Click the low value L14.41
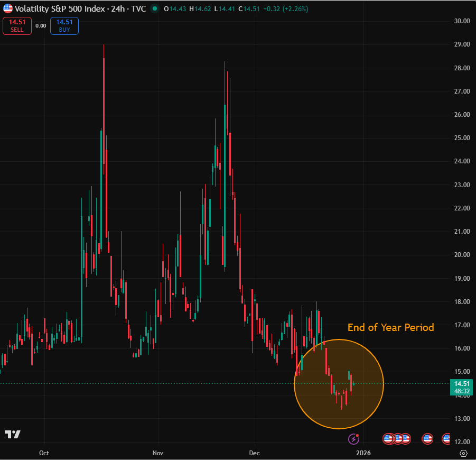This screenshot has width=476, height=460. coord(225,9)
